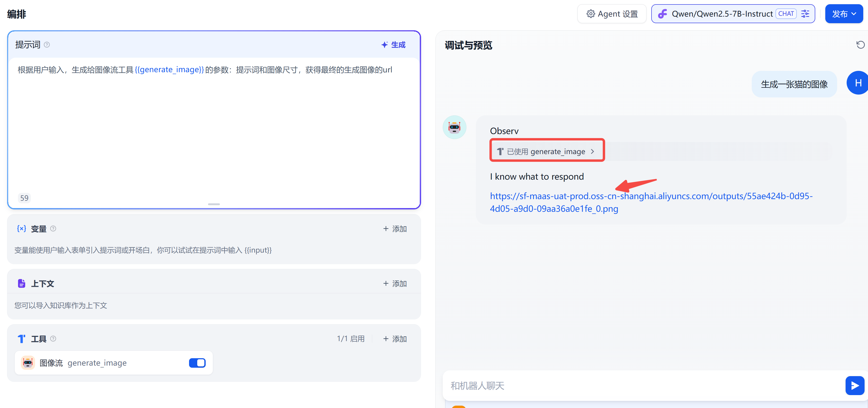Click 生成 to auto-generate prompt

click(x=393, y=45)
